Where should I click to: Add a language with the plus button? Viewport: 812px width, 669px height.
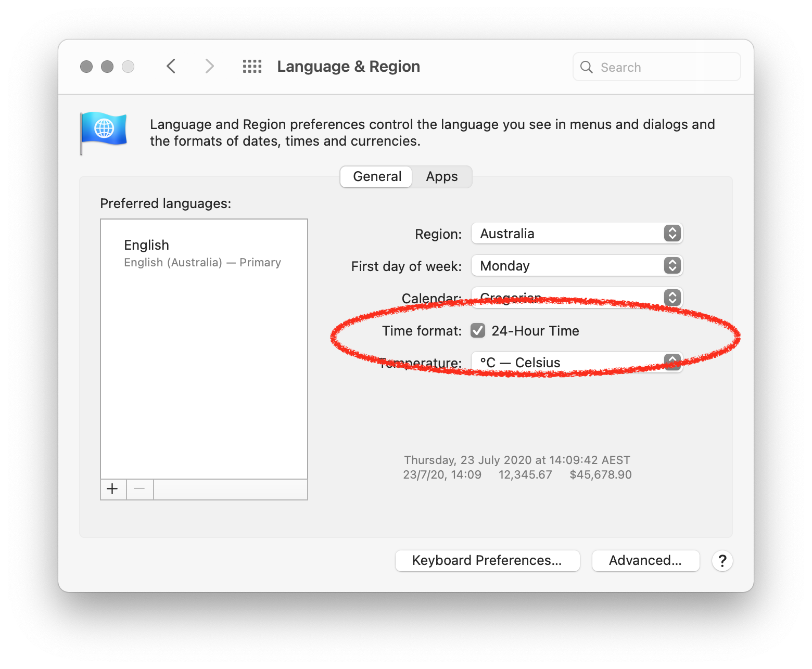coord(113,489)
